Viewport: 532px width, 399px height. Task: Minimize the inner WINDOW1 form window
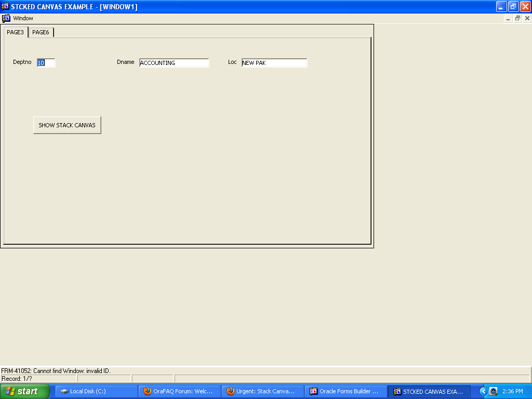(x=508, y=18)
